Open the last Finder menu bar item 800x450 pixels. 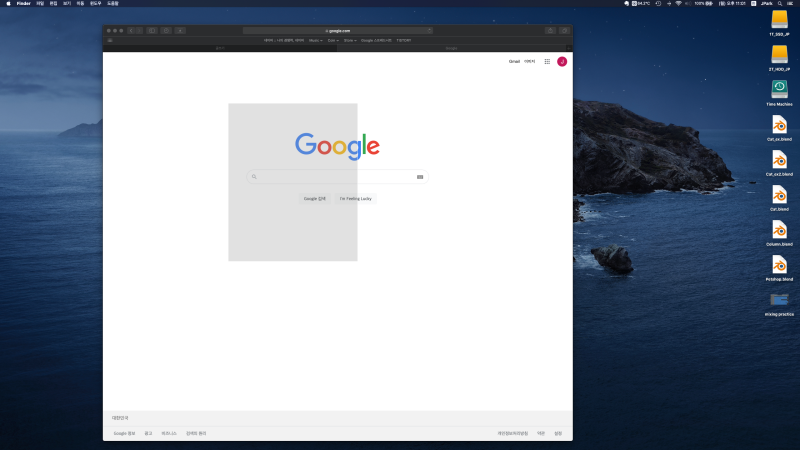113,4
